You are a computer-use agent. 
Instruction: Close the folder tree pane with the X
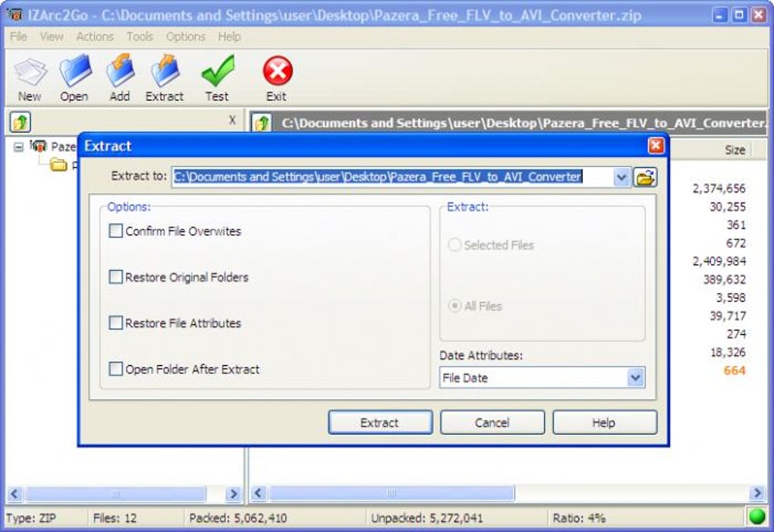(232, 120)
